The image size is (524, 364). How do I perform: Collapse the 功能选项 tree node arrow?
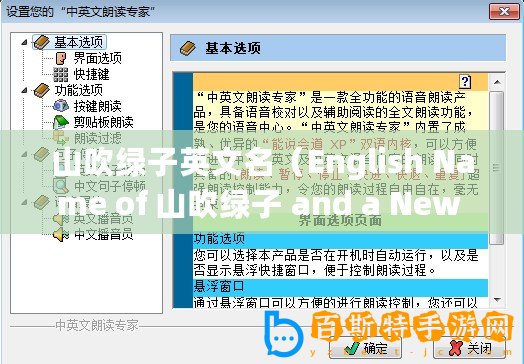24,90
